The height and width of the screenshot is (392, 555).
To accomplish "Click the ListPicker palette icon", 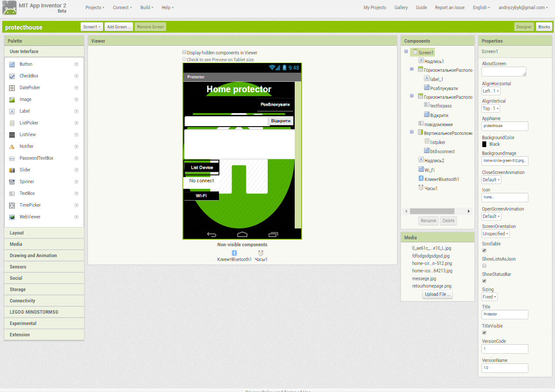I will [12, 123].
